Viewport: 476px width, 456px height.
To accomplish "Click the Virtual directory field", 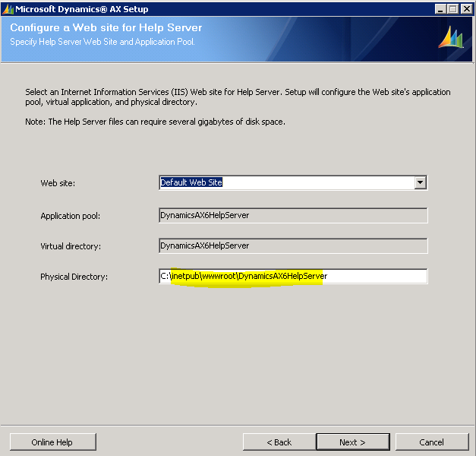I will 293,245.
